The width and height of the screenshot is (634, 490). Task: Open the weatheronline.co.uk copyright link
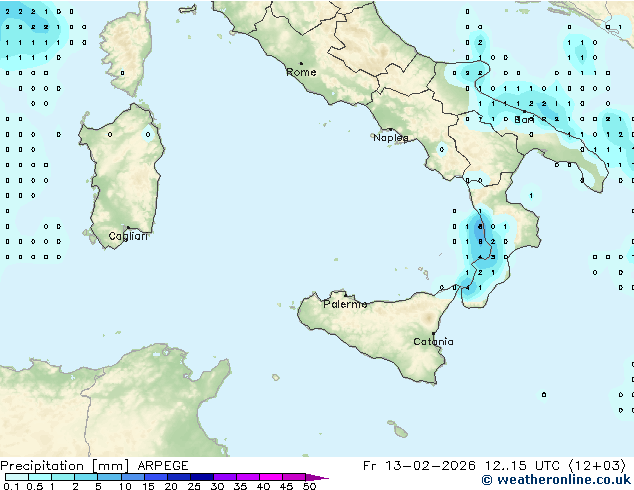[556, 480]
